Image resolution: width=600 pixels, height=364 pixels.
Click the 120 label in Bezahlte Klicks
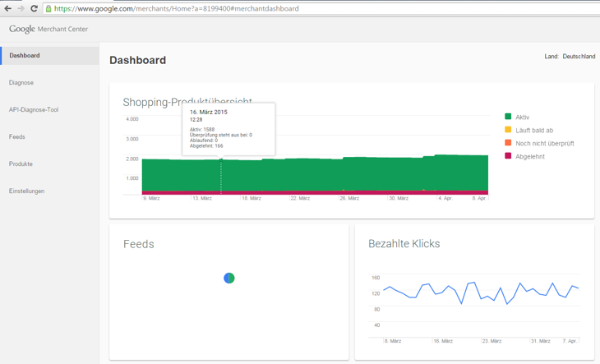pyautogui.click(x=376, y=293)
